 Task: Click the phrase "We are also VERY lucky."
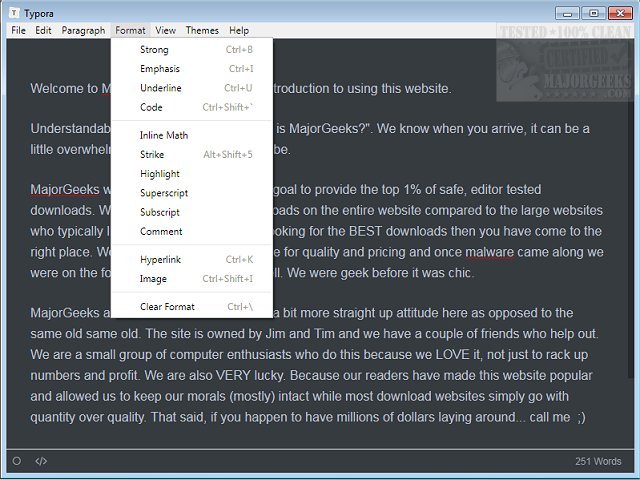[x=216, y=376]
